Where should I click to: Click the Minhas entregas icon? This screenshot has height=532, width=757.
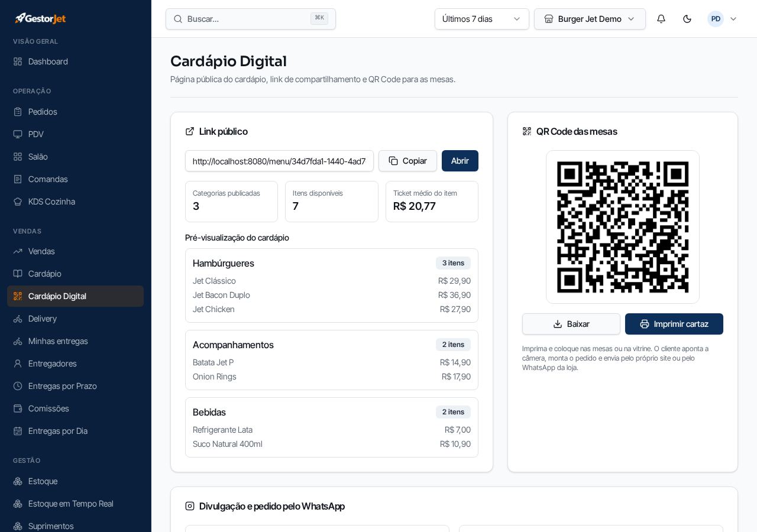18,341
